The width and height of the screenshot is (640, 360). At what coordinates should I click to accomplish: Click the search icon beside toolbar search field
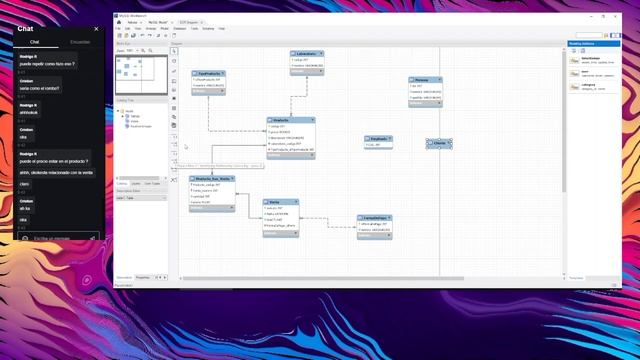(606, 36)
